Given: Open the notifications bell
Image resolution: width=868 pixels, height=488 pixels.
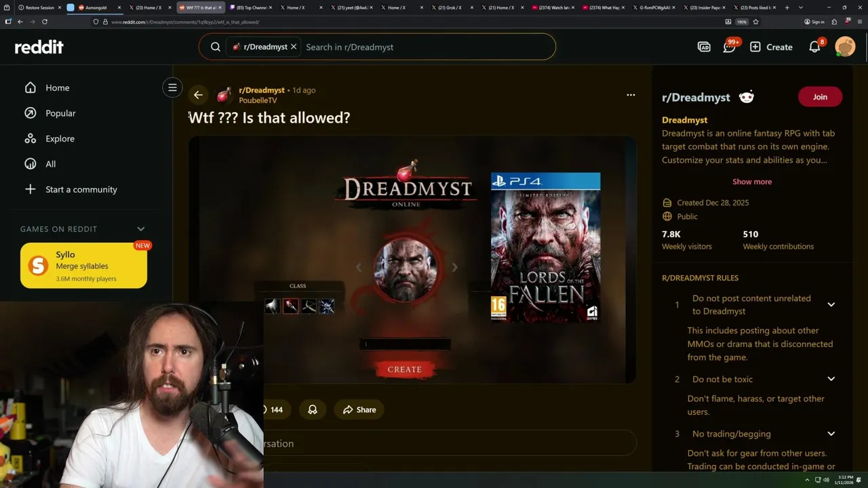Looking at the screenshot, I should point(815,47).
